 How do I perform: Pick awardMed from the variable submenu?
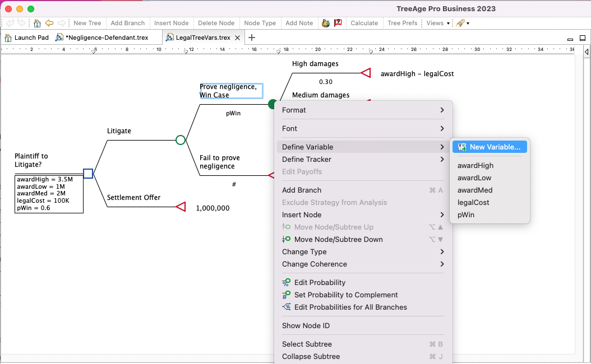pyautogui.click(x=490, y=190)
